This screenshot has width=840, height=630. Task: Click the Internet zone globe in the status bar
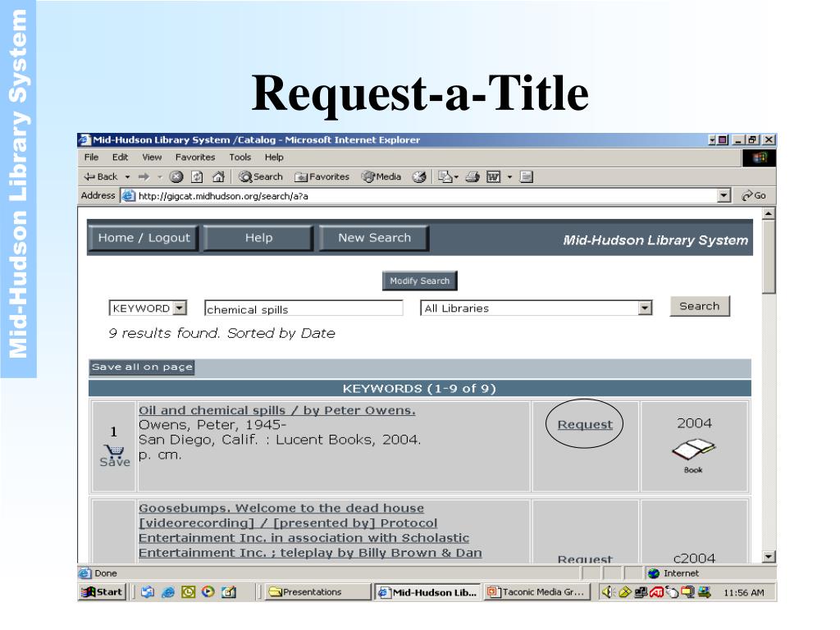pos(654,573)
